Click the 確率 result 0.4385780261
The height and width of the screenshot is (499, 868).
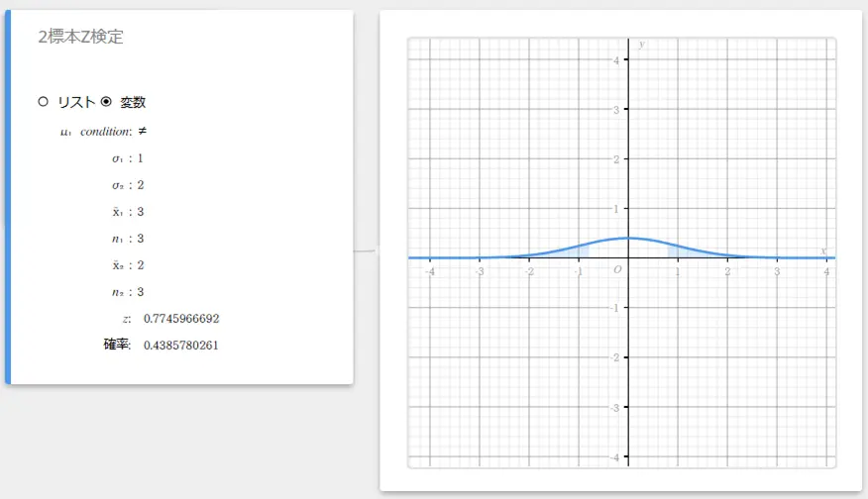click(x=181, y=346)
